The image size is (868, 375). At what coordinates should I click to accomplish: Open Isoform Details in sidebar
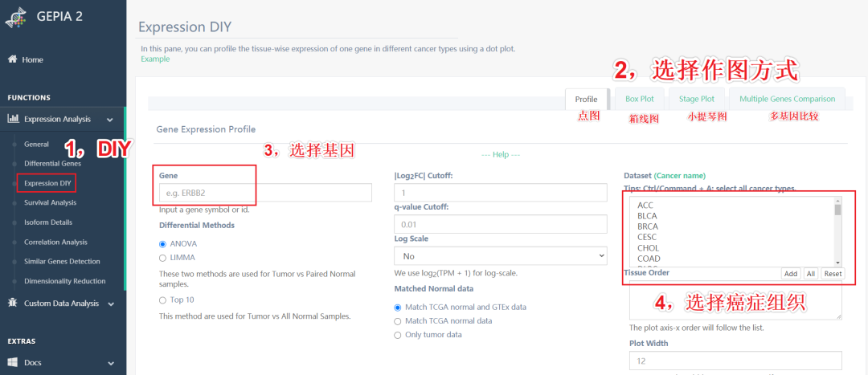point(48,222)
